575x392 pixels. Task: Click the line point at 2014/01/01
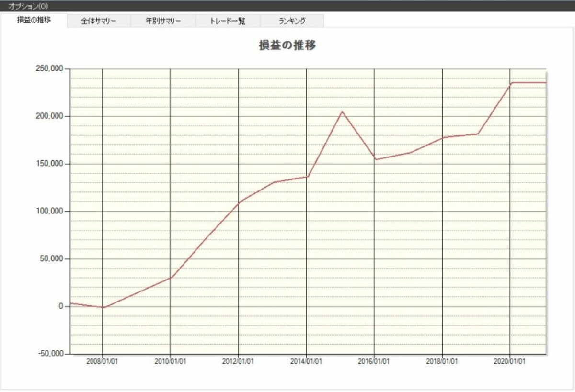point(307,177)
